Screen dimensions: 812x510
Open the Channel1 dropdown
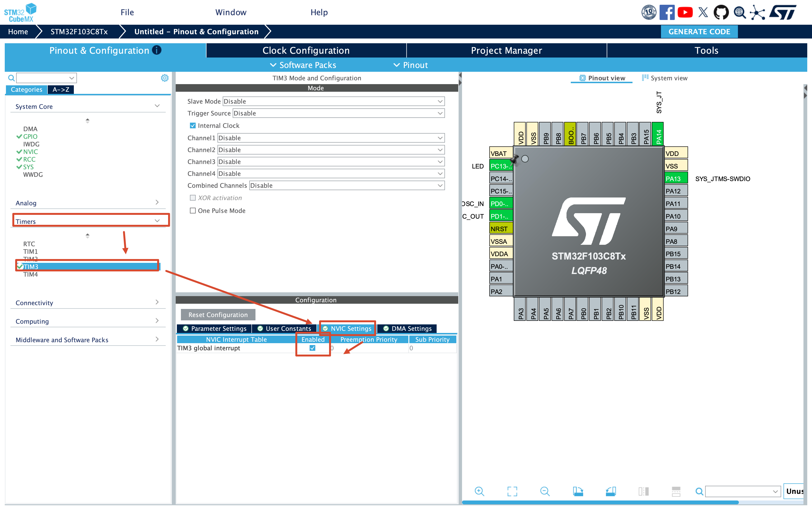pos(331,138)
